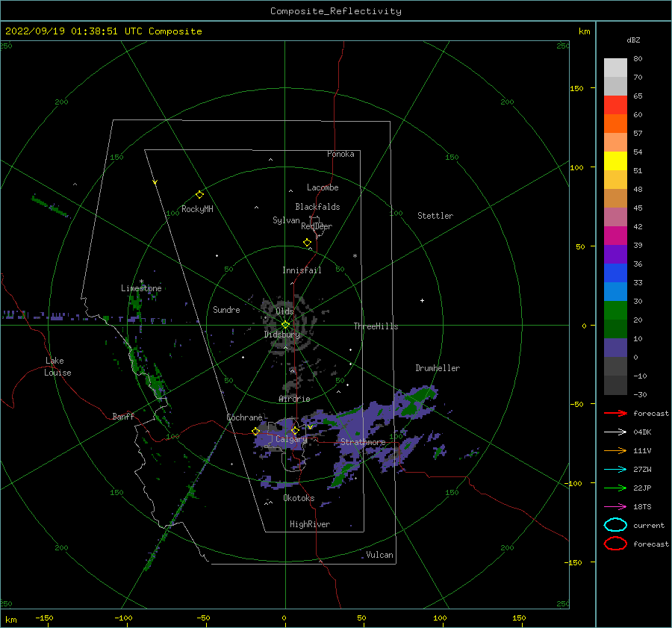Click the Strathmore town label
This screenshot has width=672, height=628.
363,442
